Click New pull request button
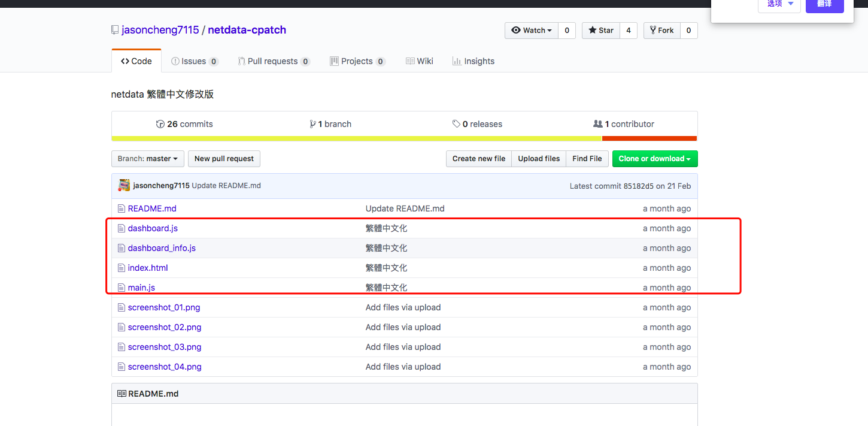This screenshot has height=426, width=868. (224, 159)
